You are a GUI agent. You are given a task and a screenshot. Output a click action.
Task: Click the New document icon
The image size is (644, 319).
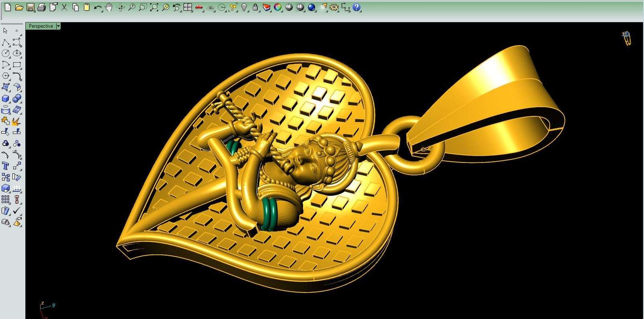point(8,7)
